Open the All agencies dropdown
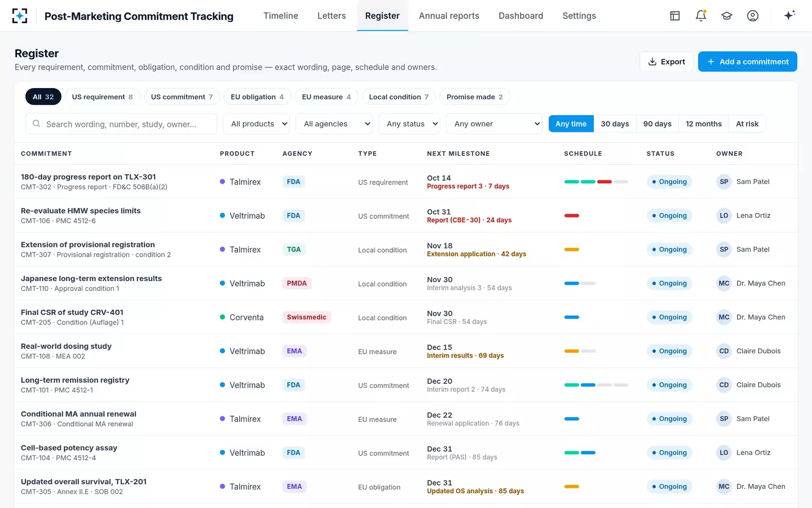Image resolution: width=812 pixels, height=508 pixels. coord(334,124)
